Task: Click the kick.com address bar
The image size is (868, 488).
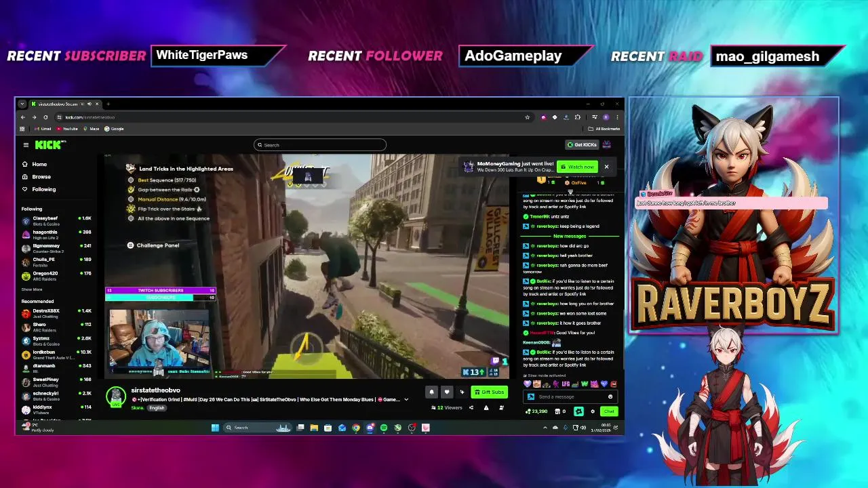Action: [x=292, y=117]
